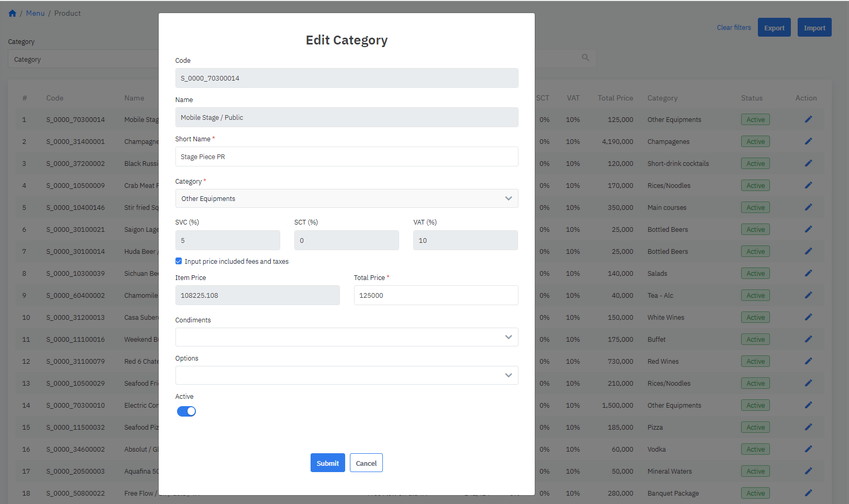Click the home icon in breadcrumb

pos(13,14)
